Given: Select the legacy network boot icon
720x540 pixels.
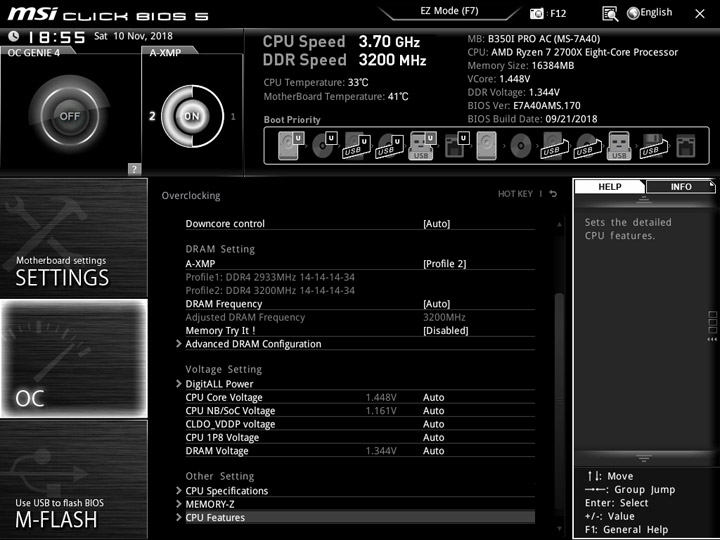Looking at the screenshot, I should (686, 146).
